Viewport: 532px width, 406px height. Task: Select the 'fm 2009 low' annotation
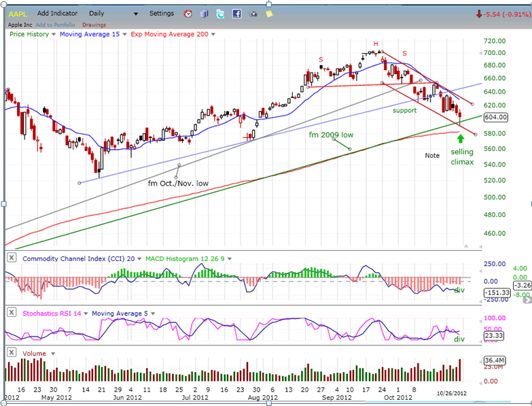[x=331, y=135]
